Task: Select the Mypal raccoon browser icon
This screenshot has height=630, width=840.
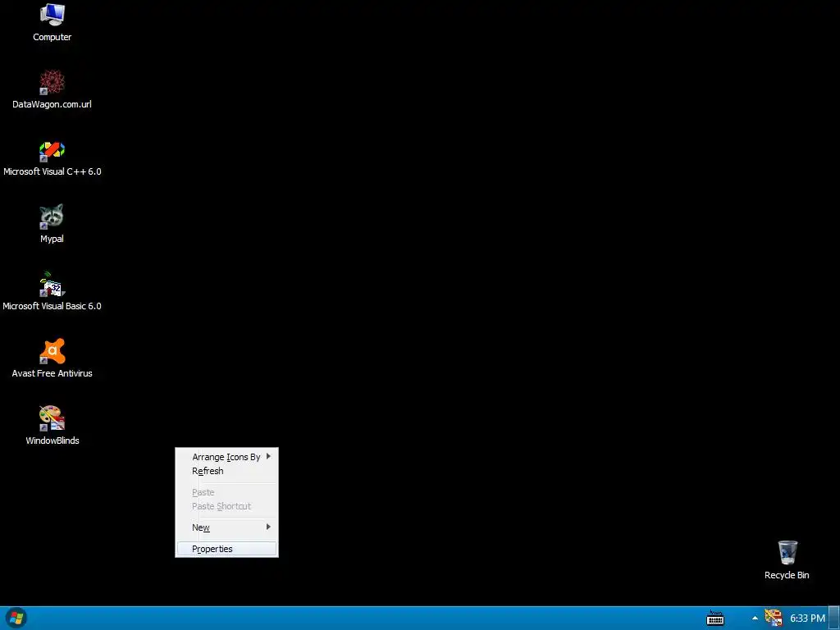Action: [52, 217]
